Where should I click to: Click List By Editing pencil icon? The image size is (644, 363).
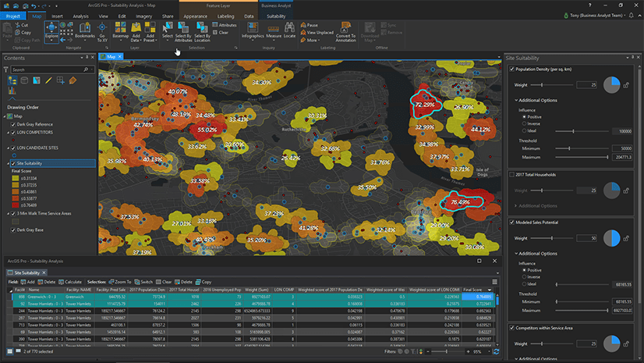pyautogui.click(x=48, y=80)
